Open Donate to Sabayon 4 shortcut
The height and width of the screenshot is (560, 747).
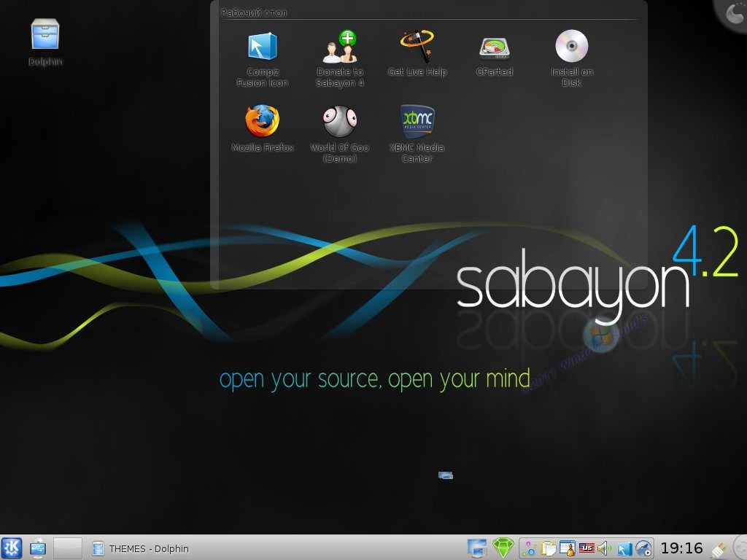coord(340,58)
